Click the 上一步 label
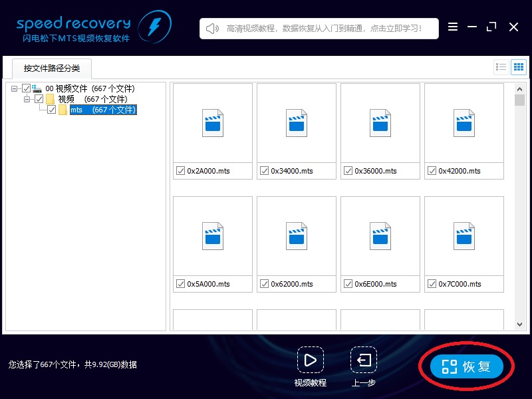The height and width of the screenshot is (399, 532). pyautogui.click(x=364, y=383)
